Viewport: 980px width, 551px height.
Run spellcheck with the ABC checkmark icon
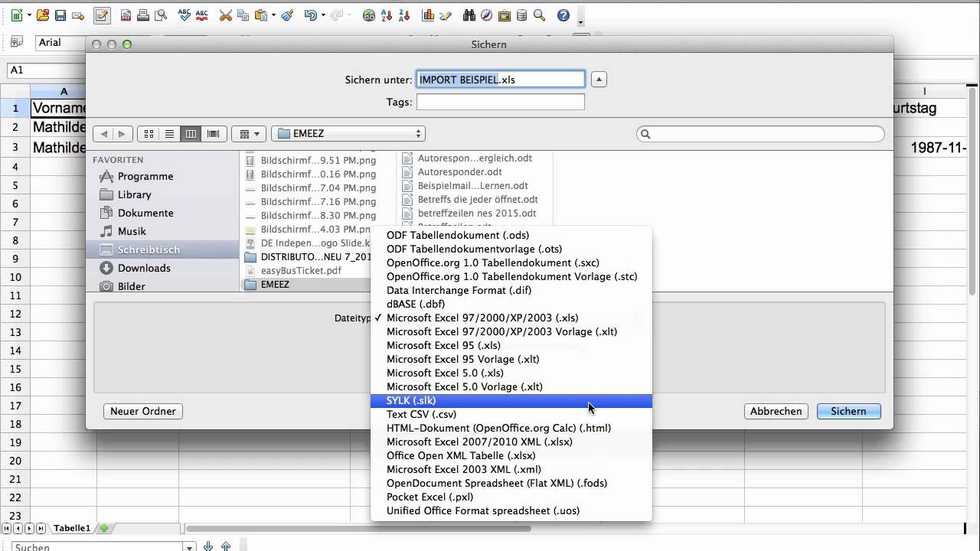tap(184, 15)
